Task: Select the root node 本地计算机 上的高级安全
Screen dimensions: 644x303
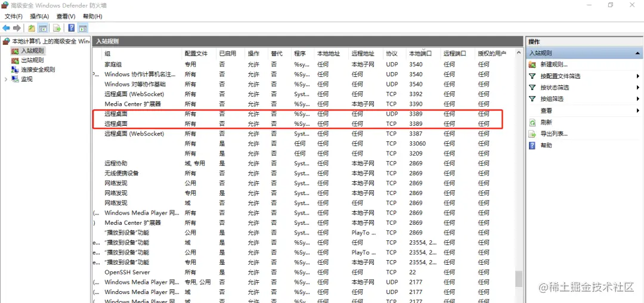Action: [x=46, y=42]
